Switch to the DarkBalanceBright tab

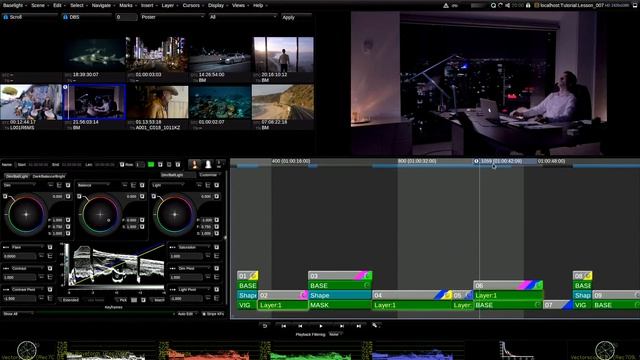click(x=49, y=176)
